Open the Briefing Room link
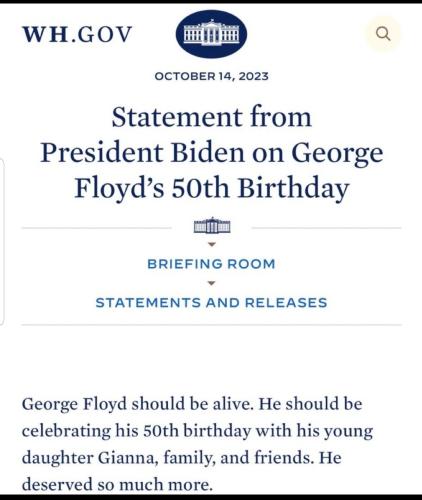Viewport: 422px width, 500px height. click(211, 264)
